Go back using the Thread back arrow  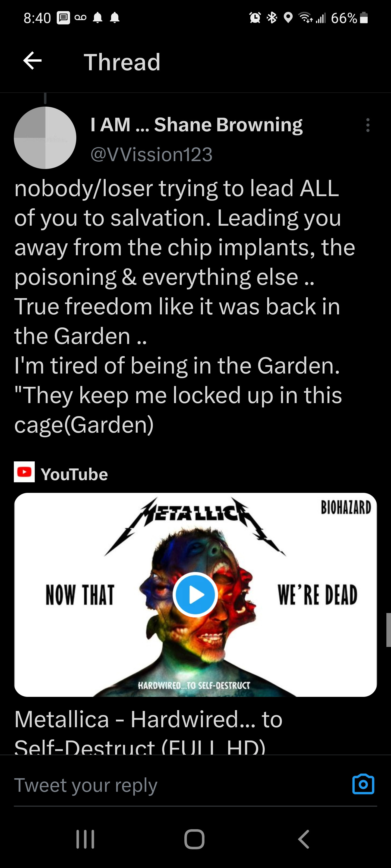(x=32, y=61)
